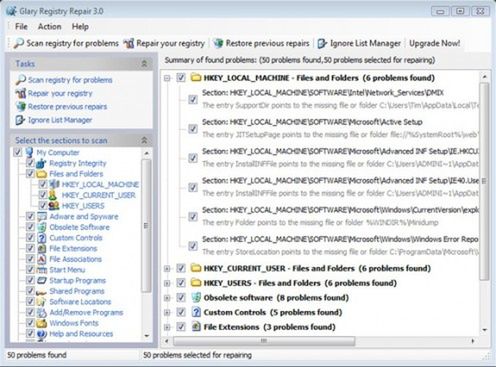Click the My Computer icon in scan tree
Screen dimensions: 496x367
pos(29,153)
